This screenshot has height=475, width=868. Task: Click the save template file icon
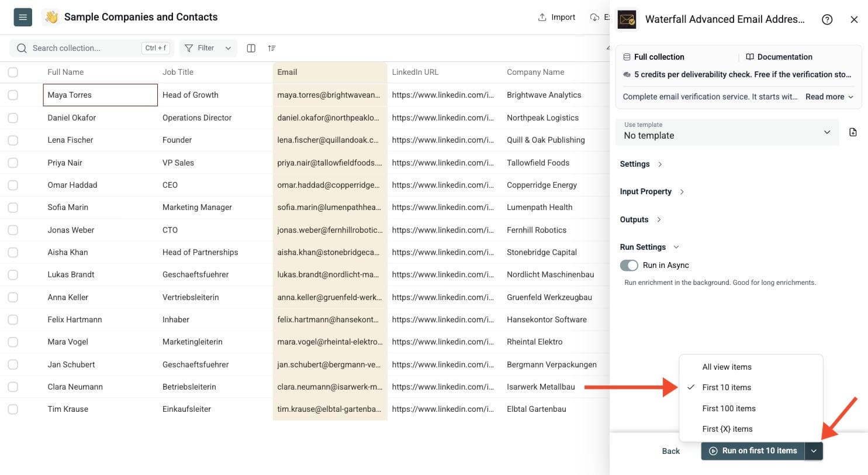(x=853, y=132)
